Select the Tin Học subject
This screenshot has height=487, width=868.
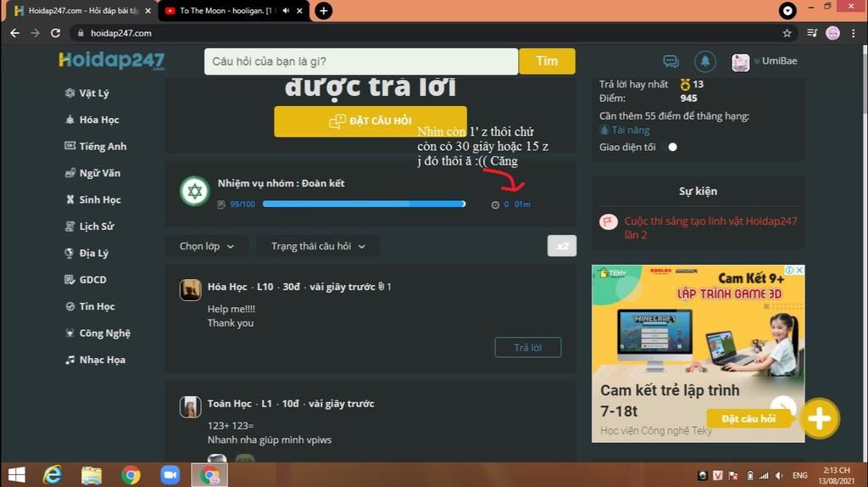[x=90, y=305]
